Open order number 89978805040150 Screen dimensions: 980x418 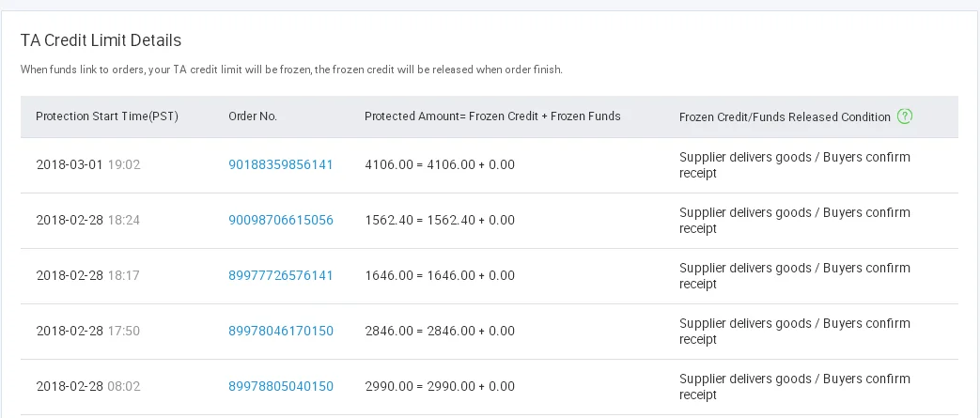tap(280, 387)
